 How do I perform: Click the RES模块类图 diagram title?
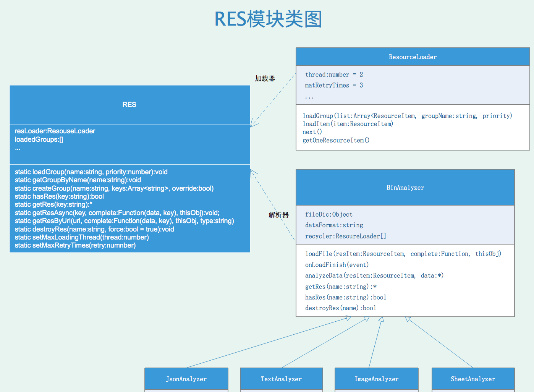pyautogui.click(x=268, y=19)
